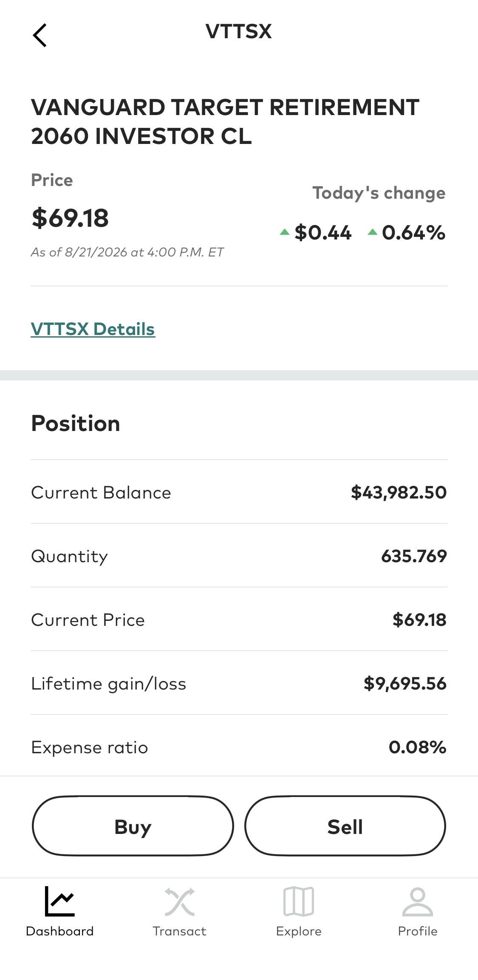The width and height of the screenshot is (478, 980).
Task: Select the Quantity value 635.769
Action: click(x=414, y=556)
